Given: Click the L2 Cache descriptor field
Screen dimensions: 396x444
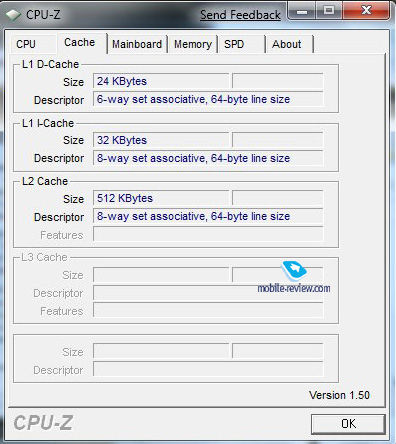Looking at the screenshot, I should (x=208, y=216).
